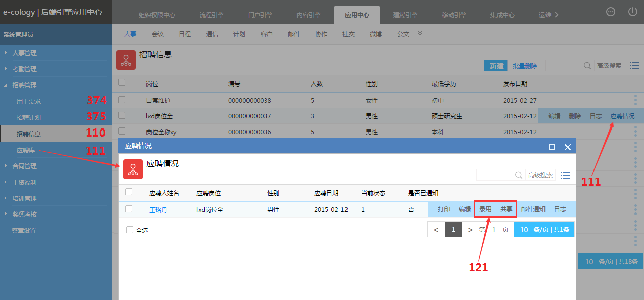The height and width of the screenshot is (300, 644).
Task: Open the row actions dots for 日常维护
Action: [x=635, y=100]
